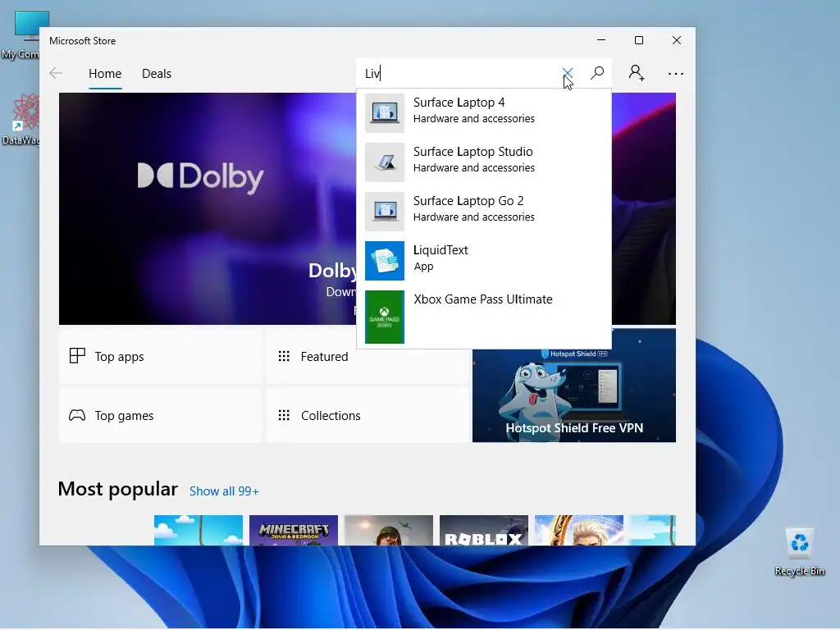Click the magnifying glass search icon

coord(597,73)
